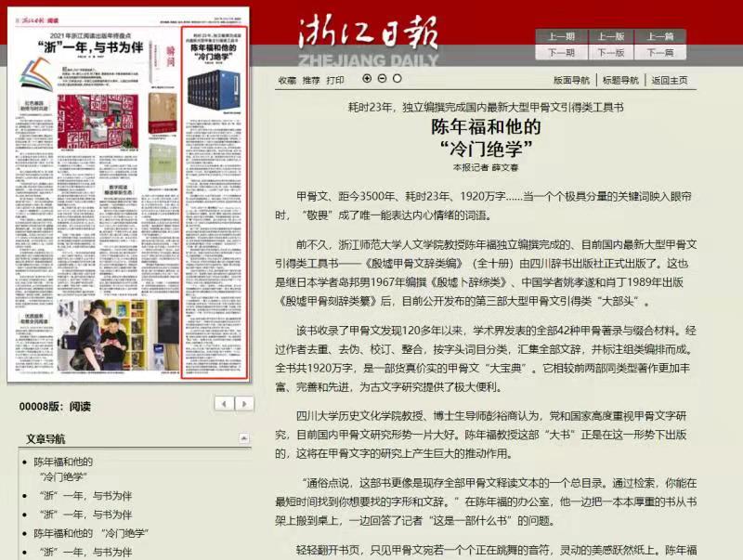The image size is (743, 560).
Task: Open third nav item '浙'一年，与书为伴
Action: [x=85, y=514]
